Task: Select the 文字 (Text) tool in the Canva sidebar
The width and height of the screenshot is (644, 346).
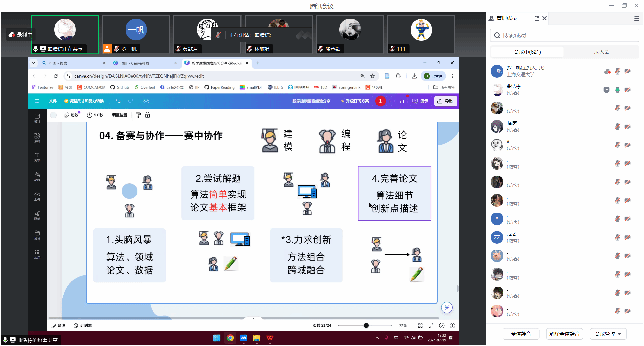Action: [37, 157]
